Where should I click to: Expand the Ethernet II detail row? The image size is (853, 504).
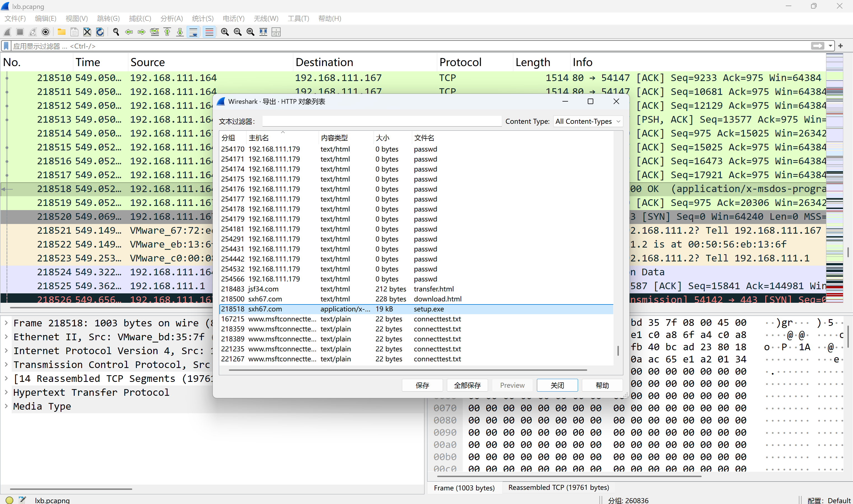pyautogui.click(x=6, y=337)
